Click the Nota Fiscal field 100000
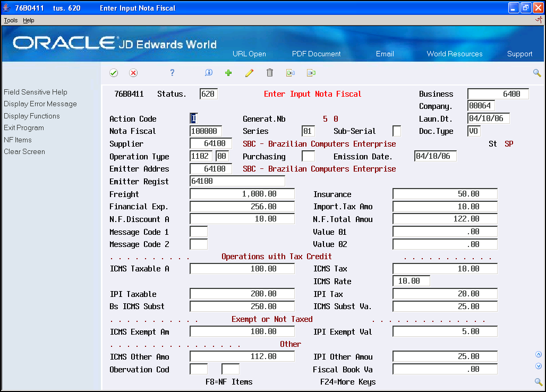Viewport: 546px width, 392px height. (x=206, y=131)
